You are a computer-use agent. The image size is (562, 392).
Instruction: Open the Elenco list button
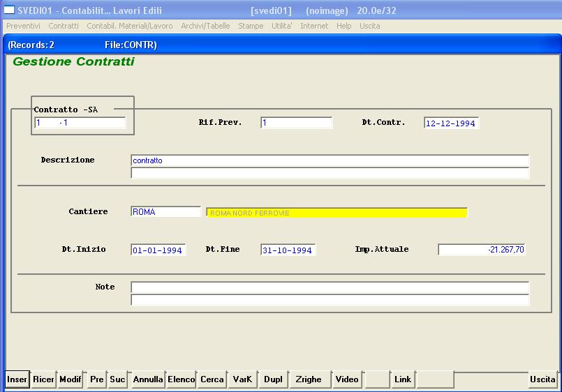(x=182, y=379)
